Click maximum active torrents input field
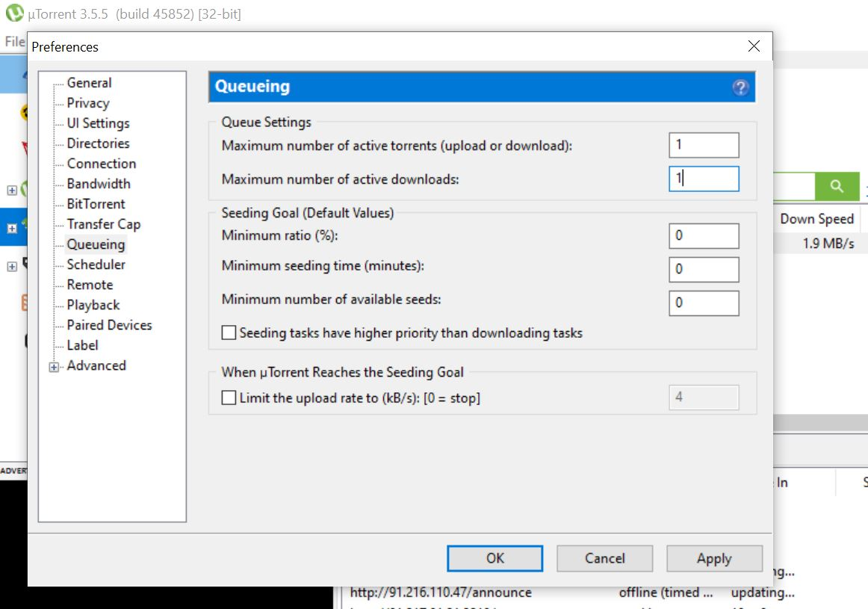The width and height of the screenshot is (868, 609). pyautogui.click(x=704, y=145)
